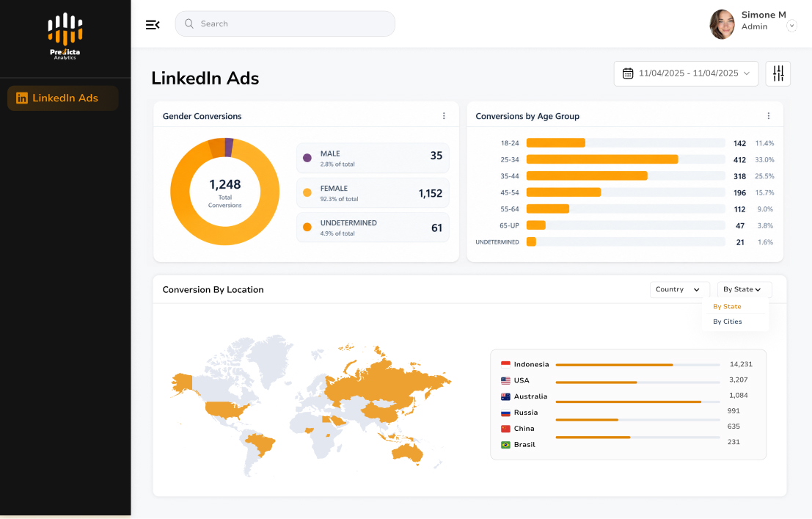Click the LinkedIn icon in the sidebar
812x519 pixels.
pyautogui.click(x=22, y=98)
